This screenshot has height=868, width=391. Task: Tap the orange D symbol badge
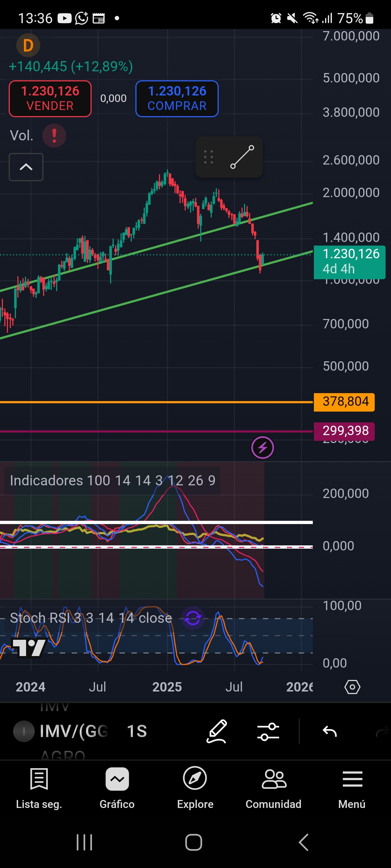(28, 46)
